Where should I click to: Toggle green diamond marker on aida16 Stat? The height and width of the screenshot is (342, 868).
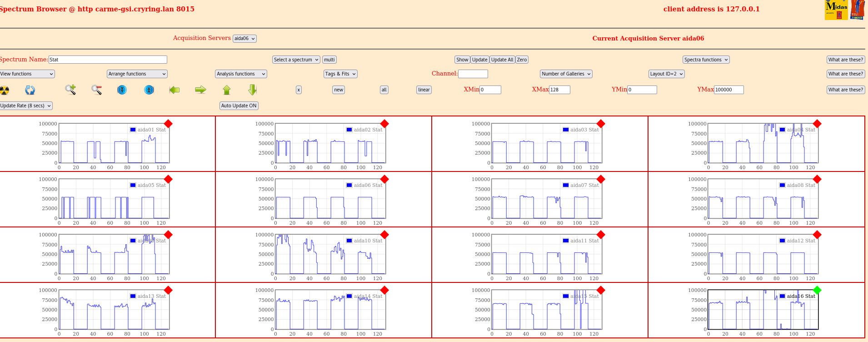(817, 290)
